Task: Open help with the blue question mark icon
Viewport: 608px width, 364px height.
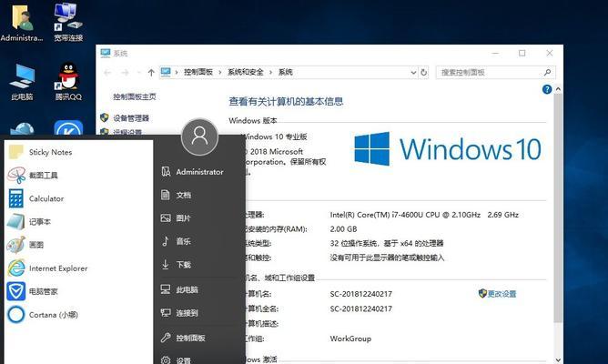Action: click(547, 89)
